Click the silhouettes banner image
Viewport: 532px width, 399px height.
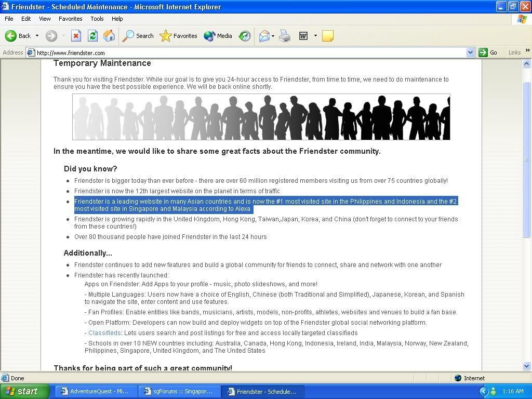pyautogui.click(x=261, y=117)
